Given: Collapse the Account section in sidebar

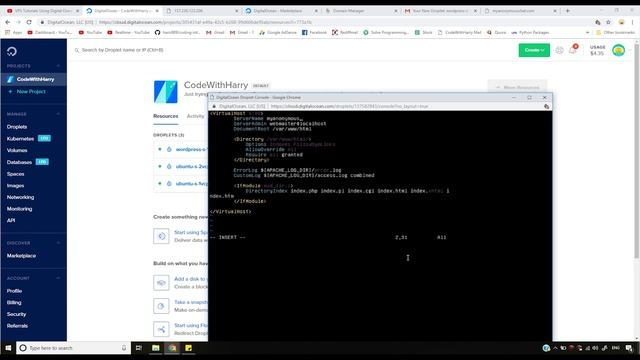Looking at the screenshot, I should 58,278.
